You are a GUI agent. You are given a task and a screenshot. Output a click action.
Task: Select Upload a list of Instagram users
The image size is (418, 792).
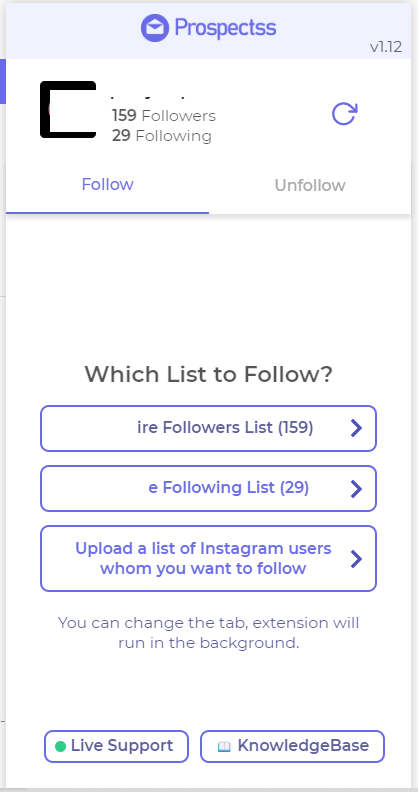pyautogui.click(x=208, y=559)
